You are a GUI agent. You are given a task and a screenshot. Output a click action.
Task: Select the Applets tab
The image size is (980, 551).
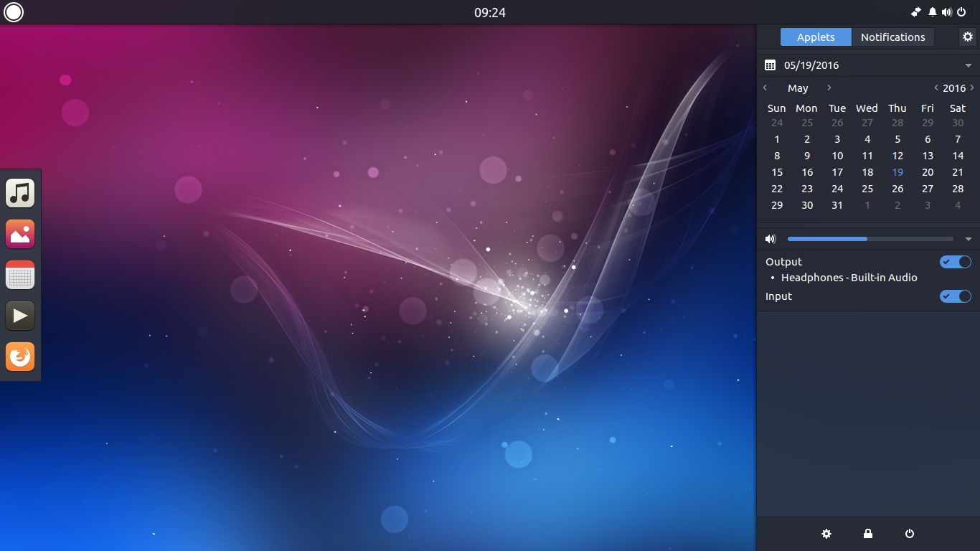click(815, 37)
